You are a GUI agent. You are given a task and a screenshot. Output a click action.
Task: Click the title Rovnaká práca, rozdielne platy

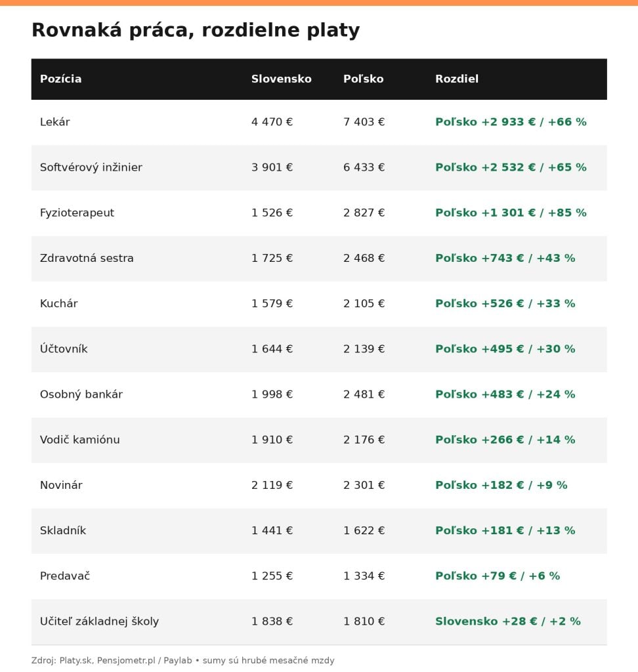click(196, 30)
